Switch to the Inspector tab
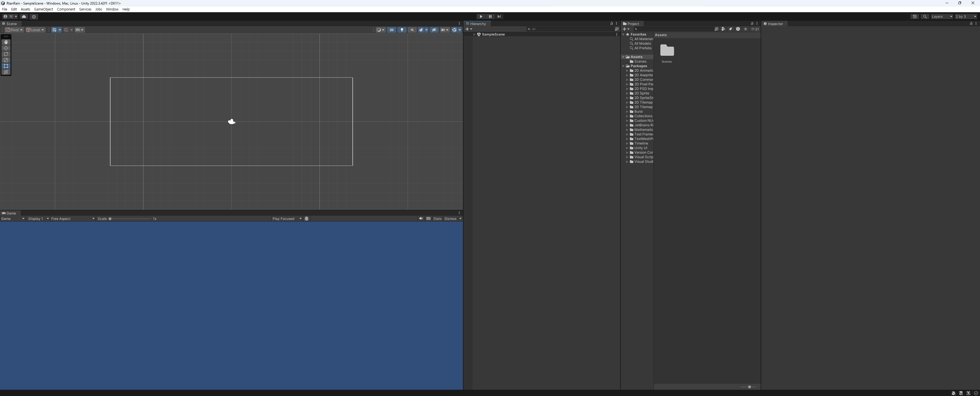The height and width of the screenshot is (396, 980). click(775, 24)
